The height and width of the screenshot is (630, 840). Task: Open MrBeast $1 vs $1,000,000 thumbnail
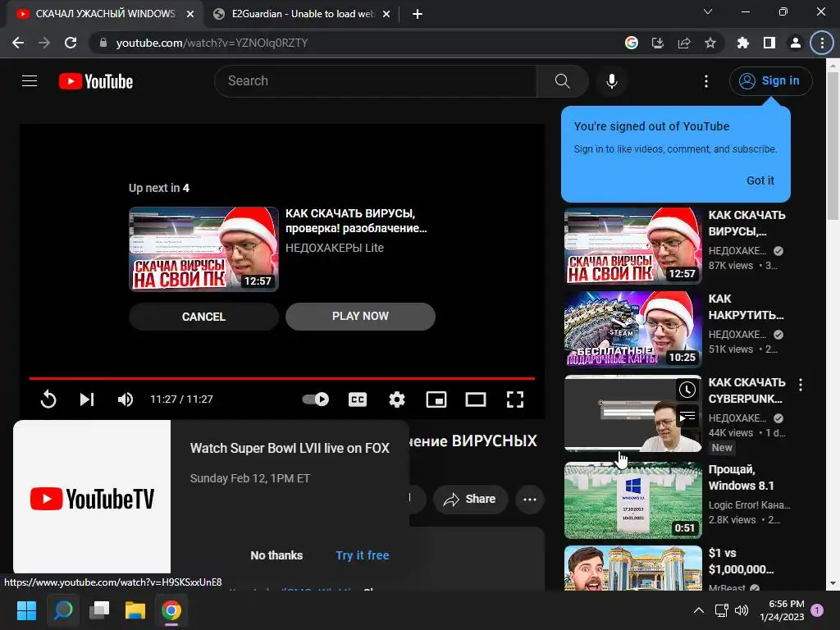click(x=632, y=568)
